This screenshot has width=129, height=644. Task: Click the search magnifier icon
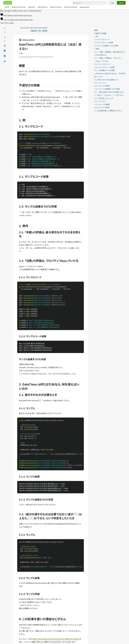click(x=74, y=3)
